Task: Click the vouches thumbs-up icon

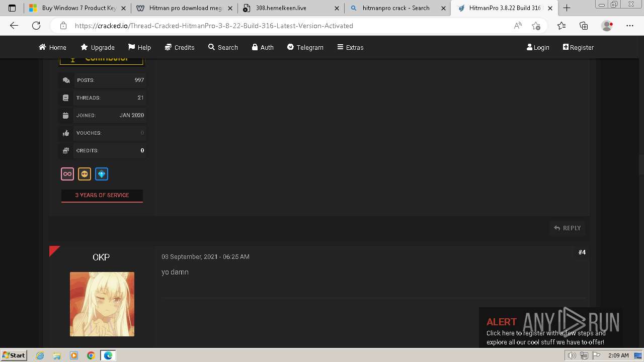Action: click(66, 133)
